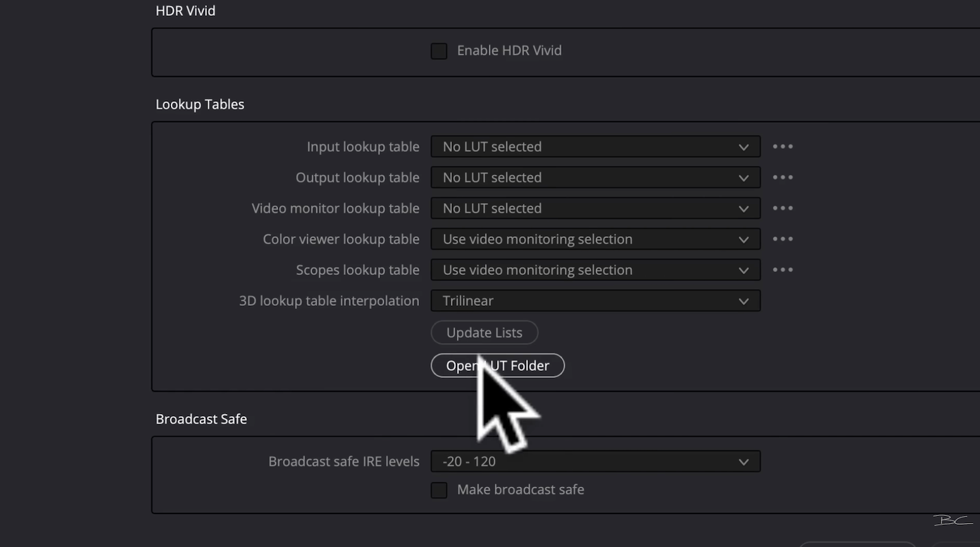Check Make broadcast safe
Image resolution: width=980 pixels, height=547 pixels.
pos(439,490)
